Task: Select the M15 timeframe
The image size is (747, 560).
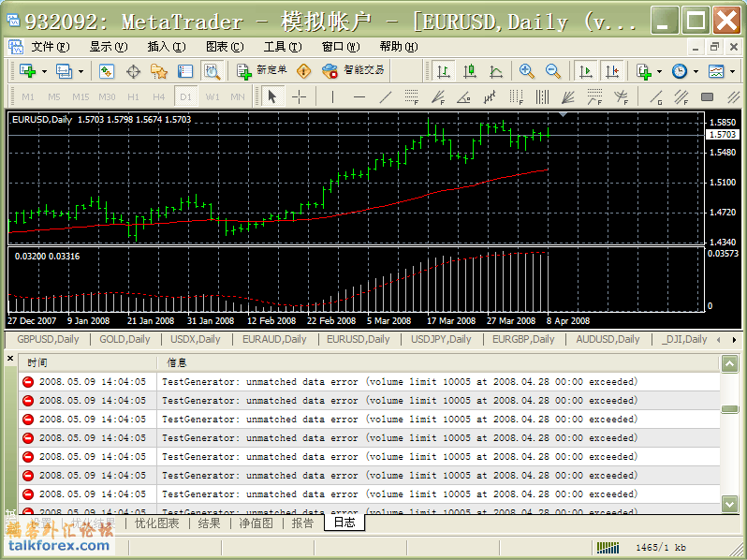Action: 81,97
